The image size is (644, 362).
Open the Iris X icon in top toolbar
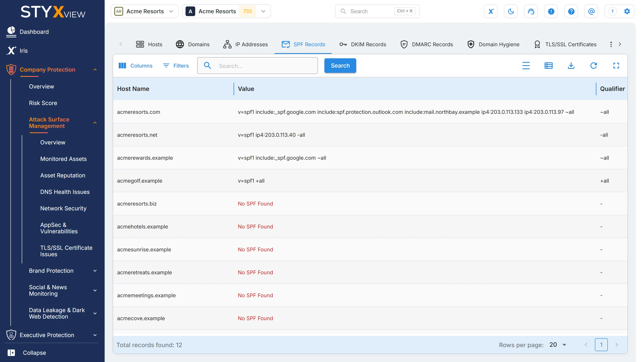(x=490, y=11)
